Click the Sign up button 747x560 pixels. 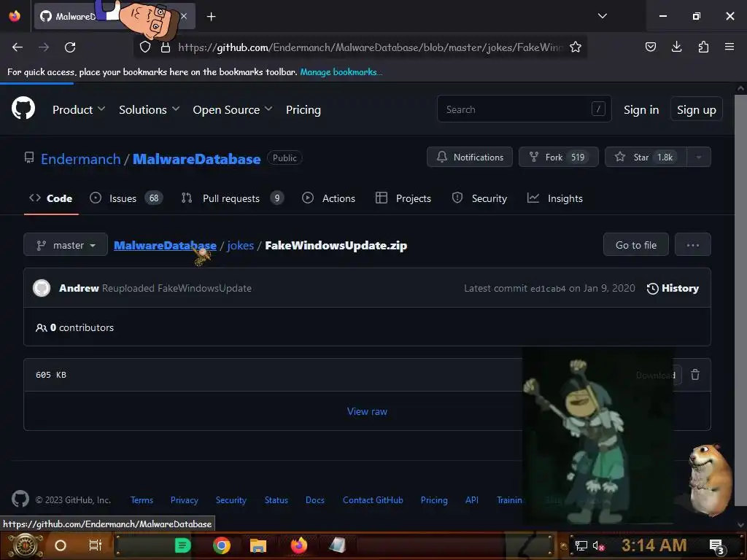point(697,109)
